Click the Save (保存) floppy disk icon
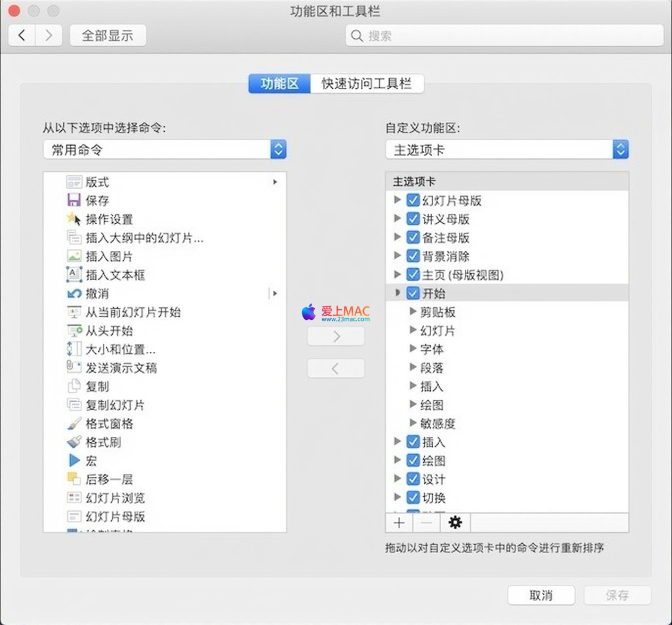This screenshot has width=672, height=625. coord(74,200)
